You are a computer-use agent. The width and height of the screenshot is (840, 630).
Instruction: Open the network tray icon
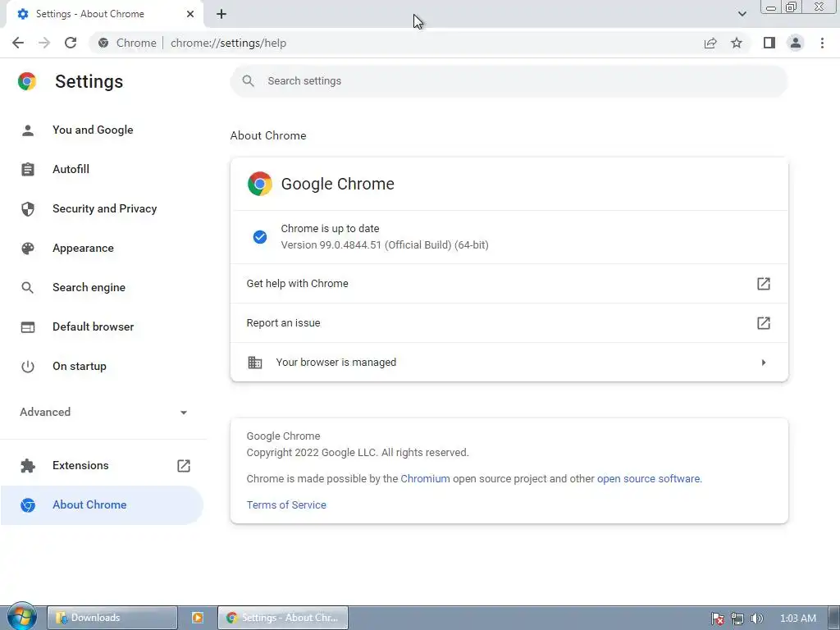tap(737, 619)
